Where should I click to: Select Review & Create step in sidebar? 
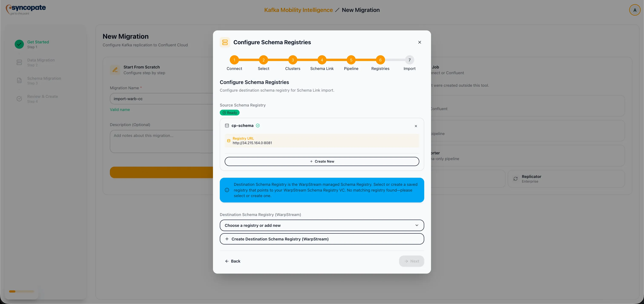tap(43, 99)
